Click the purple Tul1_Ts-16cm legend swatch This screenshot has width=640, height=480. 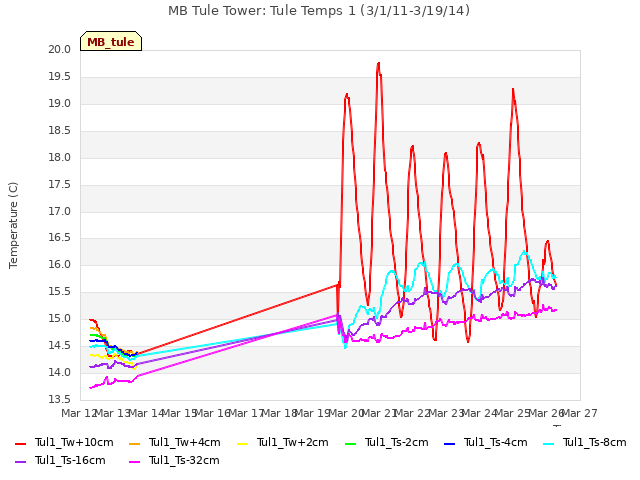(x=20, y=462)
